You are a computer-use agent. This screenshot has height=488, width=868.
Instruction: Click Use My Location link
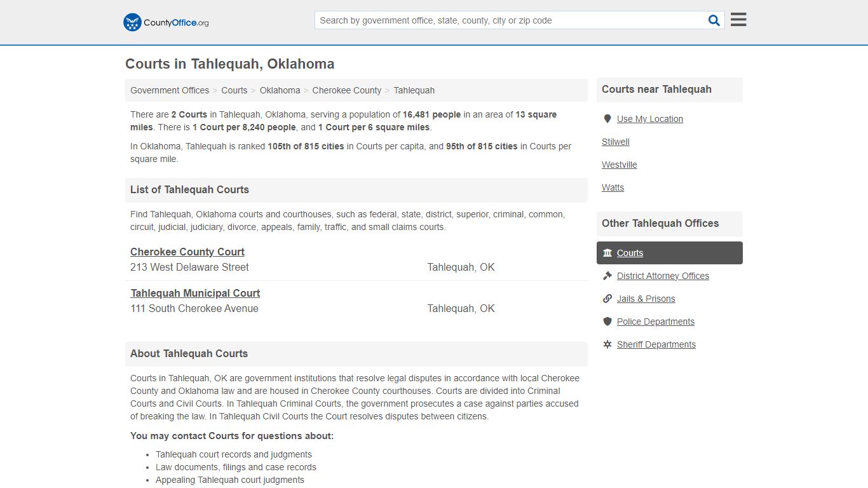pos(650,119)
